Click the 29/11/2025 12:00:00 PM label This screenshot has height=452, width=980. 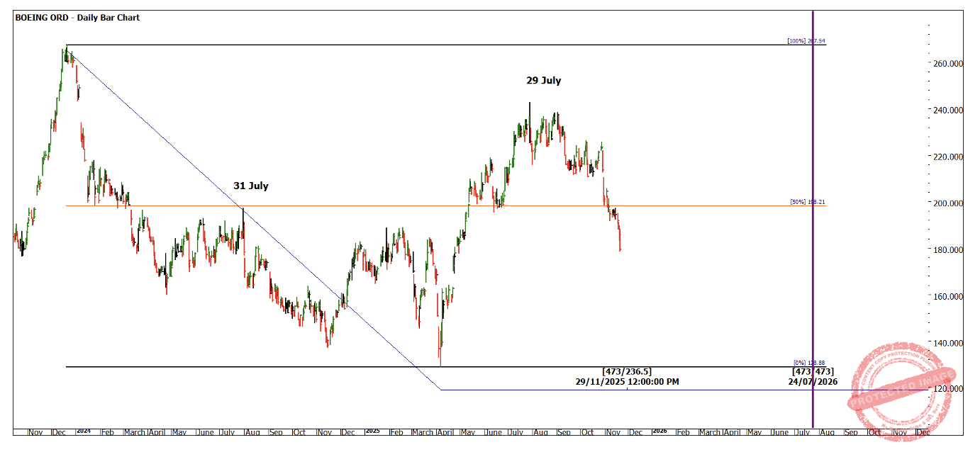click(627, 381)
